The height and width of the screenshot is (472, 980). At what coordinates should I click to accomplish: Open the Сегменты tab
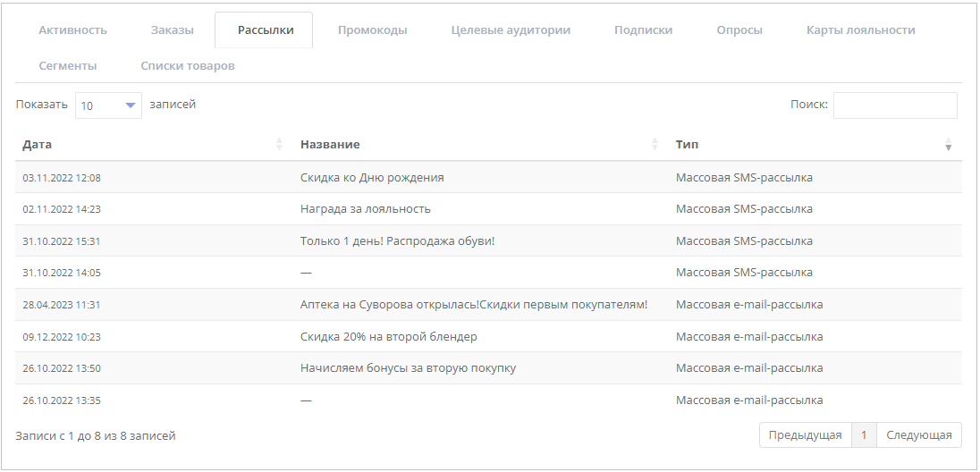tap(67, 65)
